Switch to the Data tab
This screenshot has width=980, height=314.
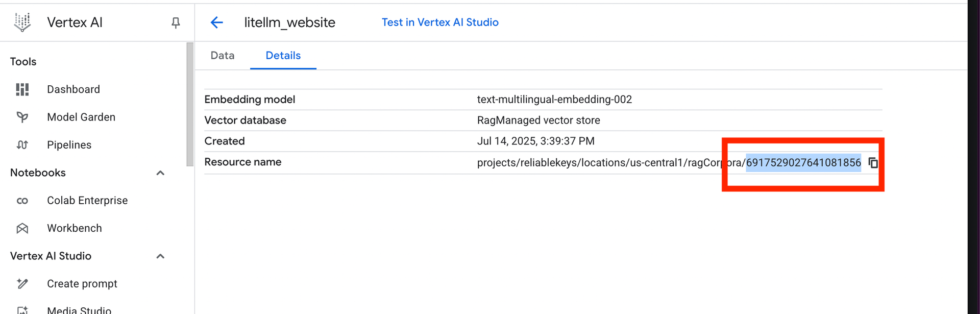(222, 55)
